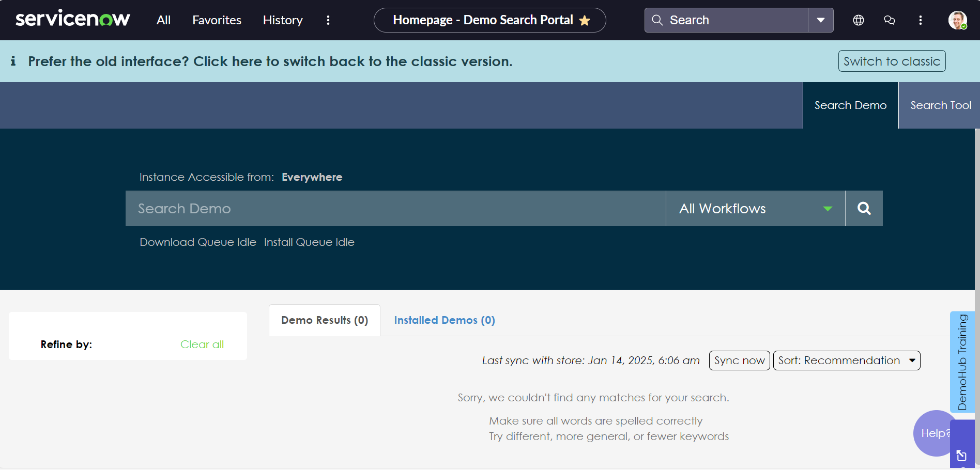Select the Search Tool tab

pos(940,105)
